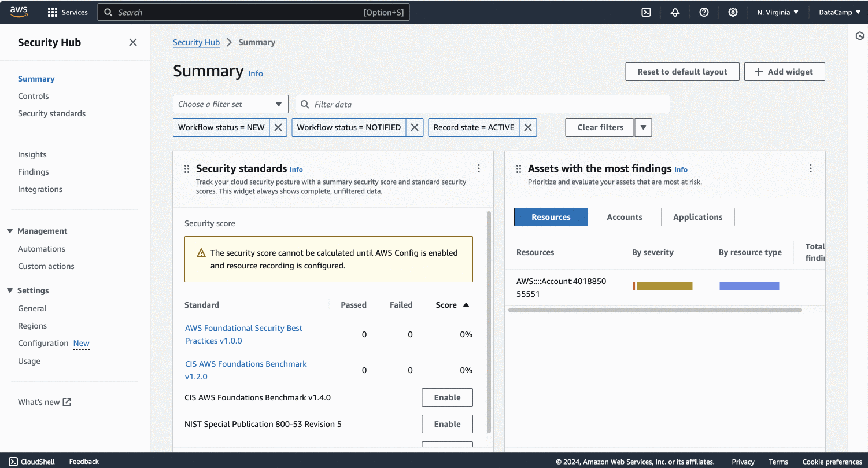Screen dimensions: 868x468
Task: Sort by Score column arrow
Action: pos(466,305)
